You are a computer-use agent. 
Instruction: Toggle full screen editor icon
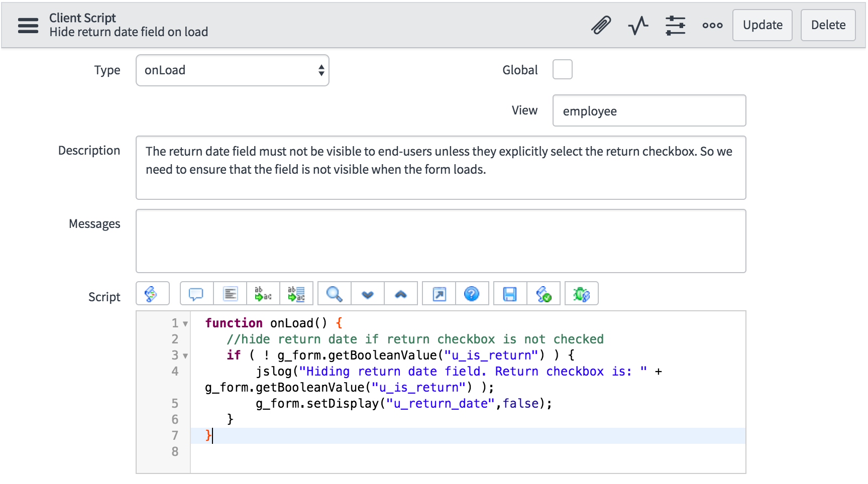(439, 294)
